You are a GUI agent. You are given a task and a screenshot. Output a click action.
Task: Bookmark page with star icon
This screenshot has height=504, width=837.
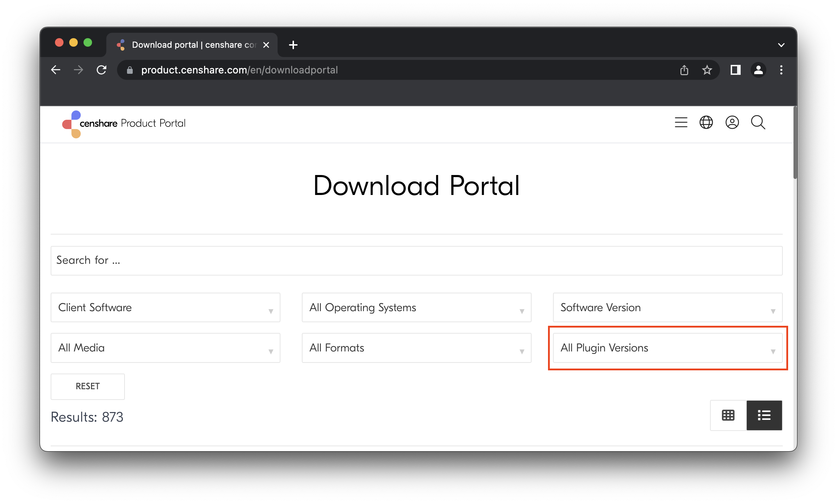[707, 70]
